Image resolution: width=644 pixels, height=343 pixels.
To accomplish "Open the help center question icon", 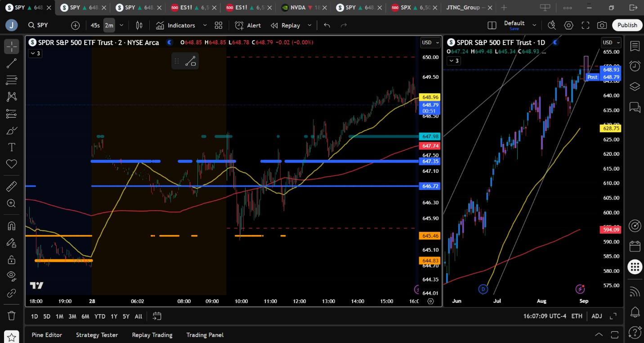I will (x=635, y=332).
